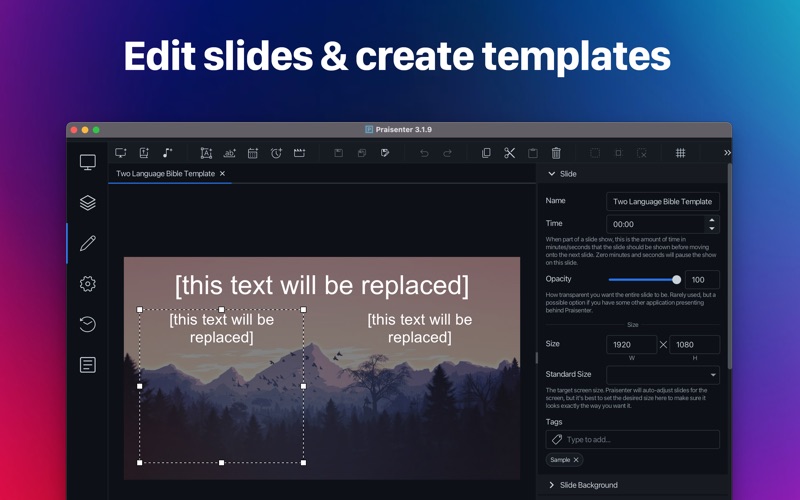This screenshot has width=800, height=500.
Task: Select the pencil editor sidebar icon
Action: coord(88,243)
